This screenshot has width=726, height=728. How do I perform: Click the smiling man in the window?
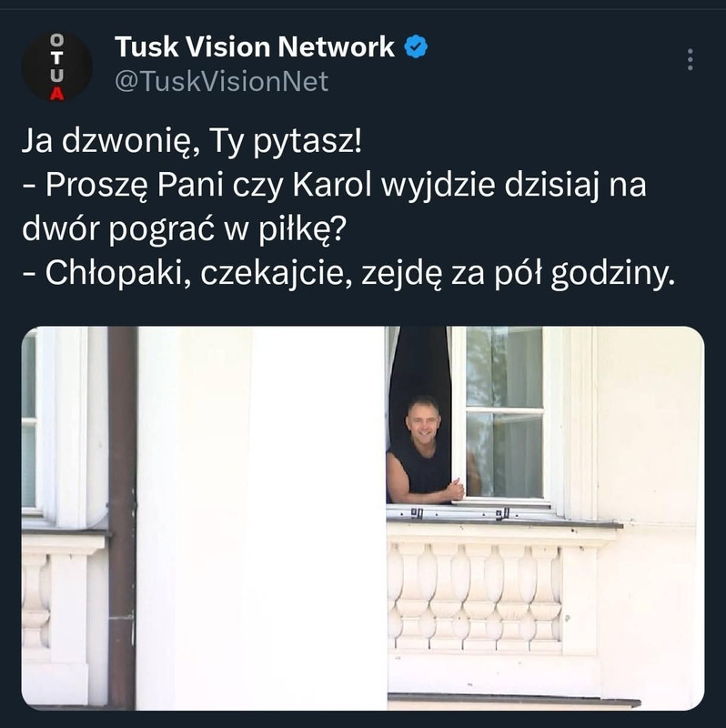tap(421, 448)
